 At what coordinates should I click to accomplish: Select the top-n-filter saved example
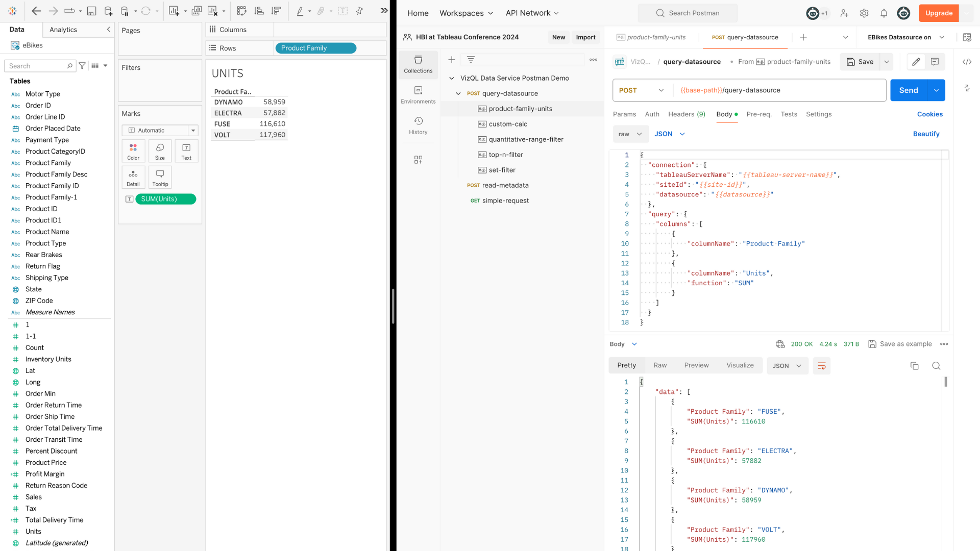click(x=505, y=155)
